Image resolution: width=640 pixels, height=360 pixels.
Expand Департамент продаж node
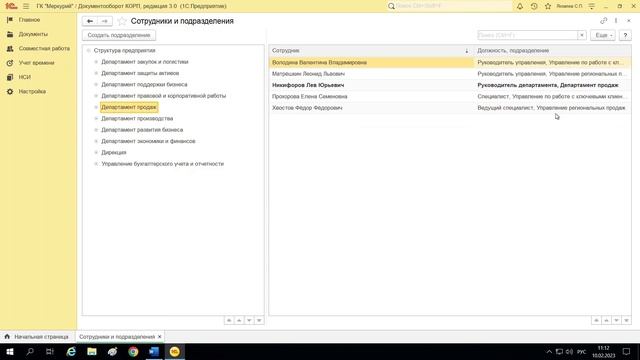pyautogui.click(x=96, y=107)
